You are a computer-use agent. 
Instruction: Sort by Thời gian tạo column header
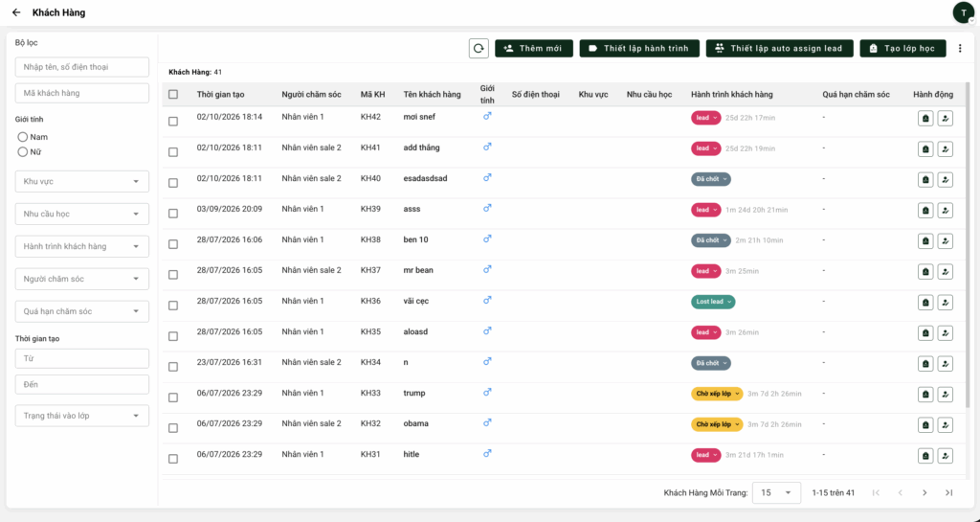pyautogui.click(x=221, y=95)
